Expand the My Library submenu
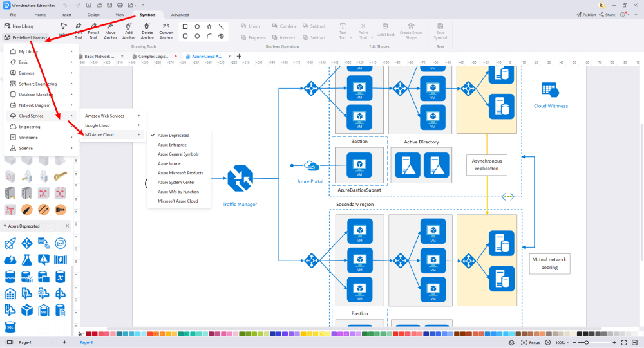Screen dimensions: 644x348 click(41, 51)
